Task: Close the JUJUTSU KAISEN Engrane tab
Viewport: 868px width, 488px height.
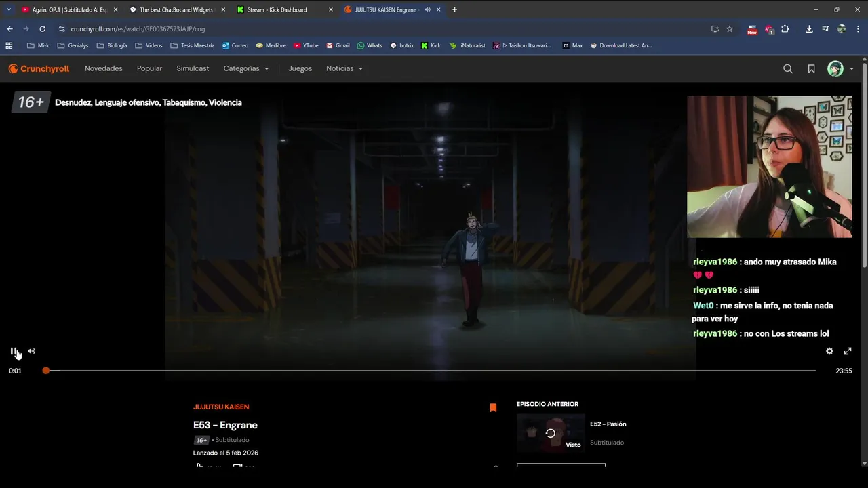Action: [x=439, y=9]
